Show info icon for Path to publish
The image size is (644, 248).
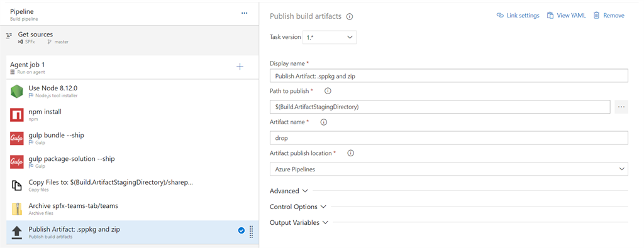point(328,90)
